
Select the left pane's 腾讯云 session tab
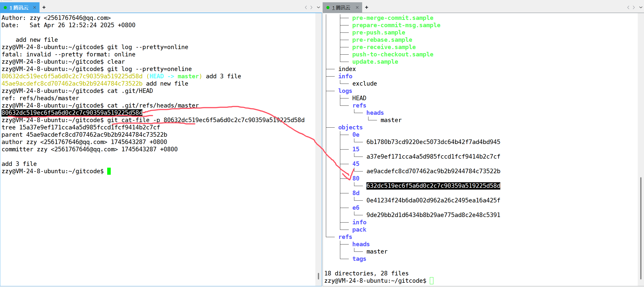[x=19, y=8]
